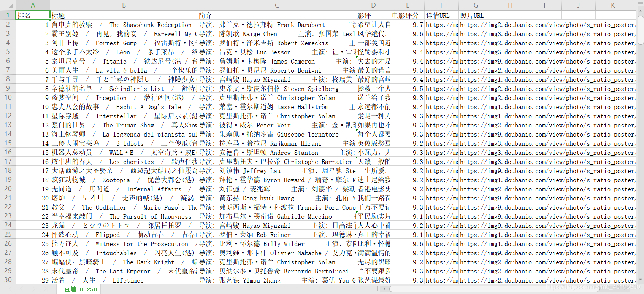Click the Lifetimes title cell
The width and height of the screenshot is (644, 294).
124,280
